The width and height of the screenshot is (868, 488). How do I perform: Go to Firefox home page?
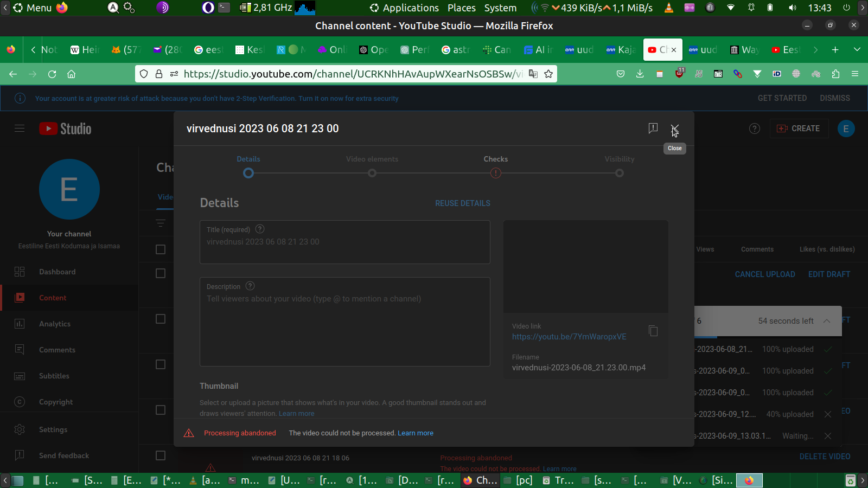click(x=71, y=74)
